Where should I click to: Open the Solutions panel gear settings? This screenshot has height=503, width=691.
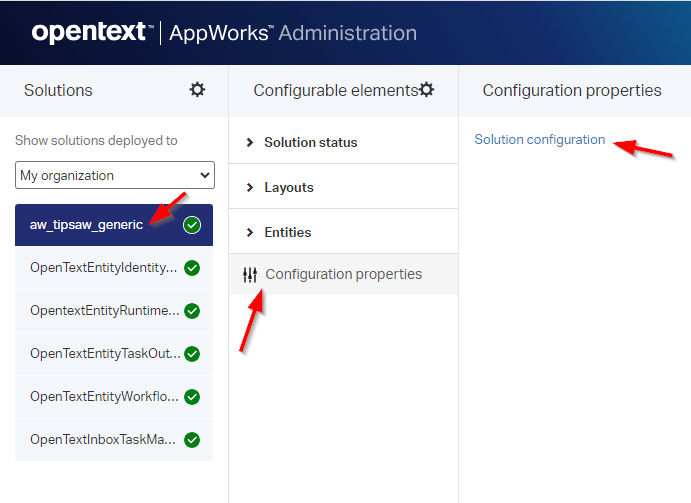197,90
